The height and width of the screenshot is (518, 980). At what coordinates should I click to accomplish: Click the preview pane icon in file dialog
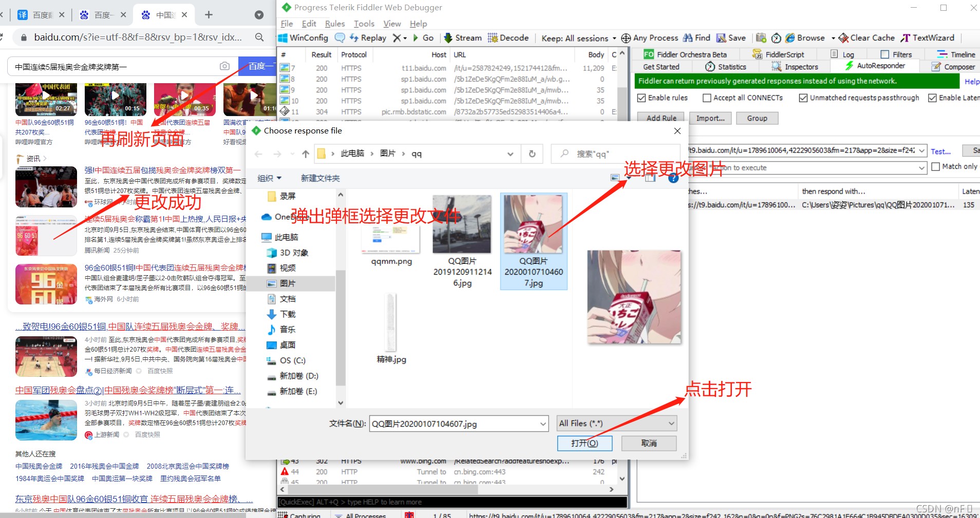(x=650, y=178)
